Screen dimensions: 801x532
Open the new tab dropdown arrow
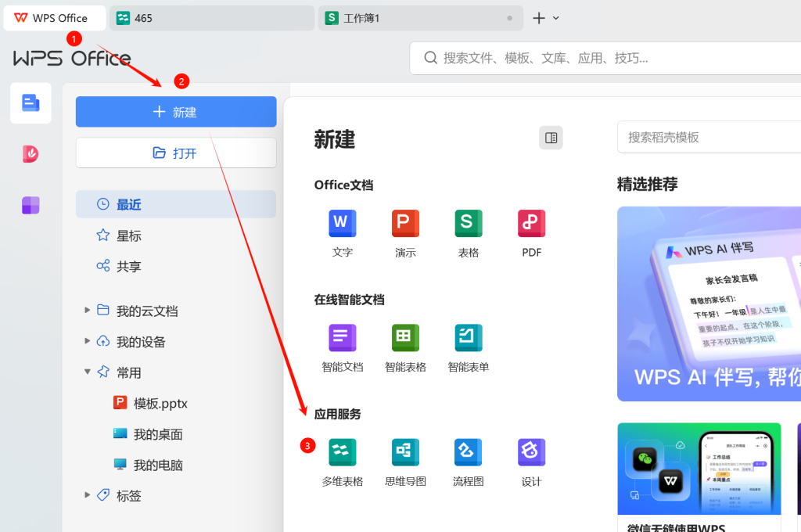(x=556, y=18)
